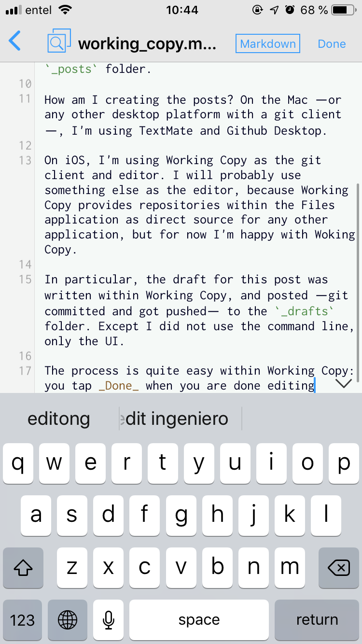This screenshot has height=644, width=362.
Task: Switch to the 123 numeric keyboard
Action: tap(23, 620)
